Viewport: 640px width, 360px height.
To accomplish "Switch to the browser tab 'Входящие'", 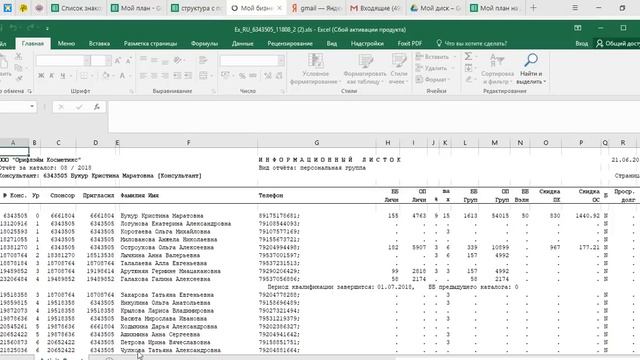I will click(376, 8).
